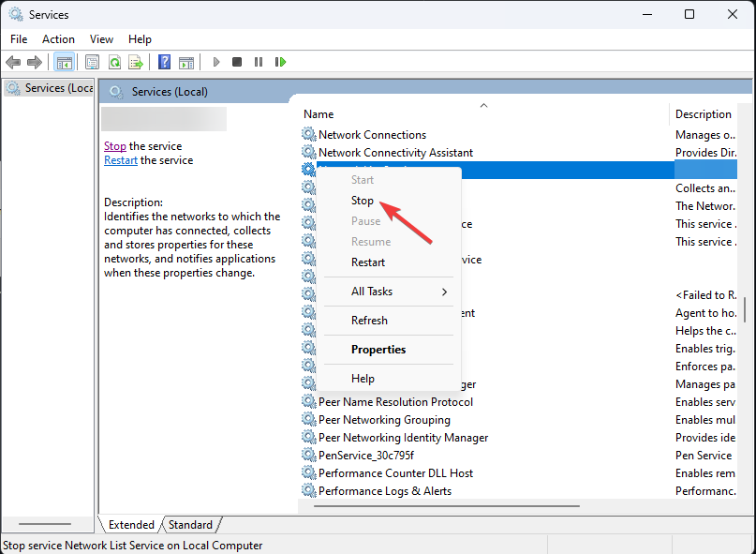Click the Stop Service square icon

coord(237,62)
